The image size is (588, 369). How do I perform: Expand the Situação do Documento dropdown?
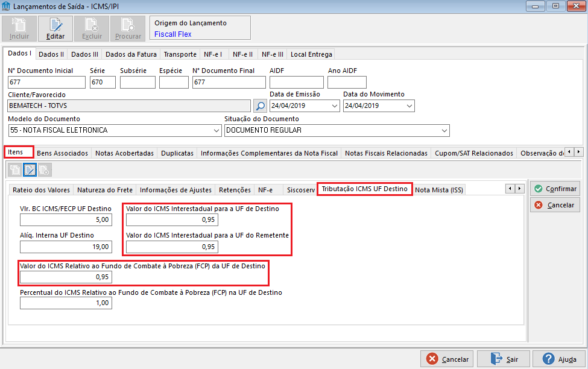point(444,130)
